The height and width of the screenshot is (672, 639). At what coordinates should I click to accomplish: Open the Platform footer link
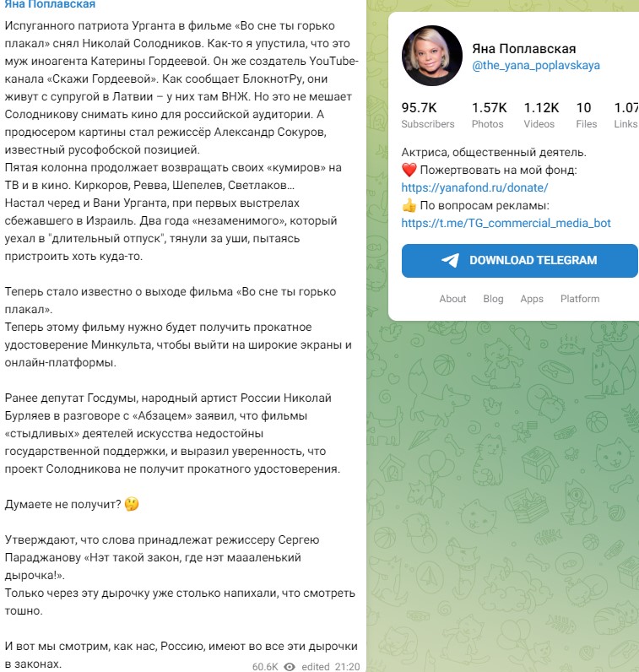[580, 299]
